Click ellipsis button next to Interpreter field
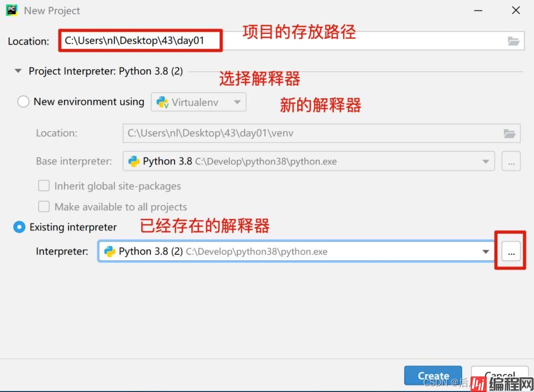 coord(511,251)
